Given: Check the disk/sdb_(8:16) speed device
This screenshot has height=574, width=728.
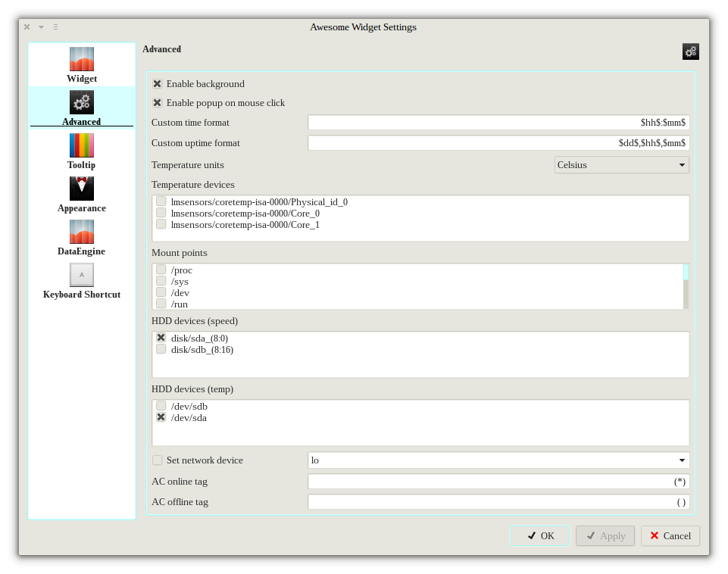Looking at the screenshot, I should [161, 350].
